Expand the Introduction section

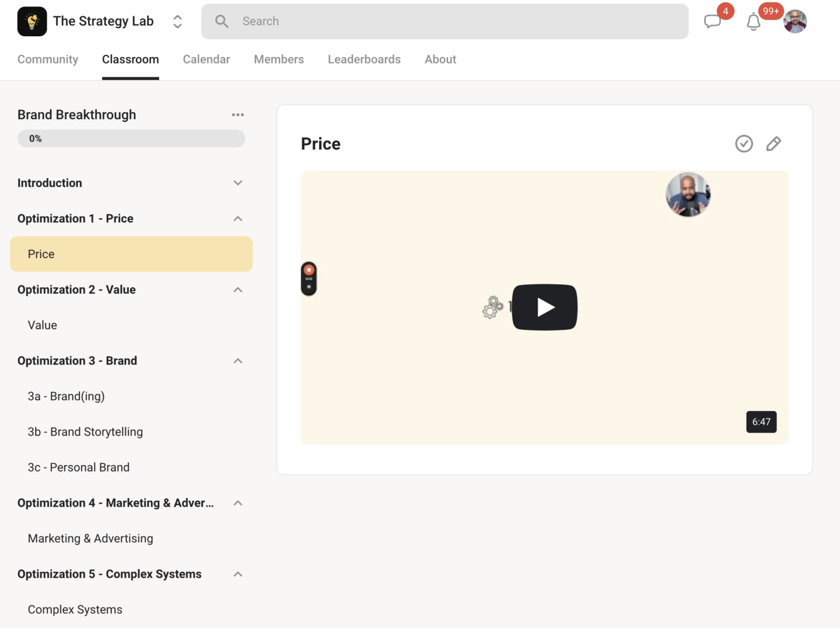click(x=238, y=183)
